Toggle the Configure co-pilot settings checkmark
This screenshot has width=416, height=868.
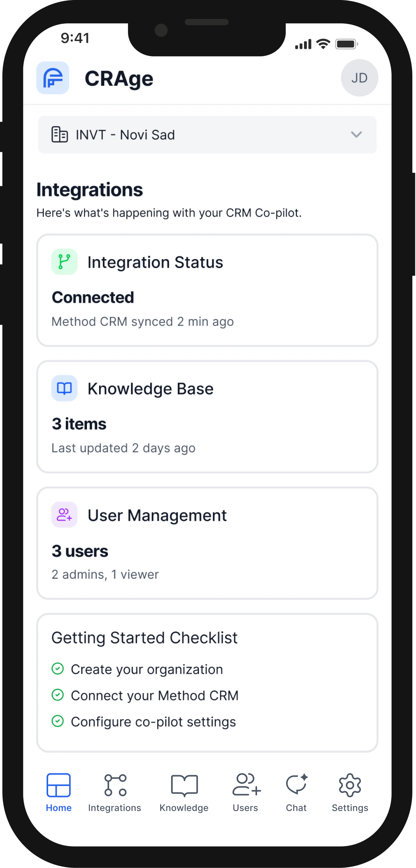pyautogui.click(x=58, y=721)
